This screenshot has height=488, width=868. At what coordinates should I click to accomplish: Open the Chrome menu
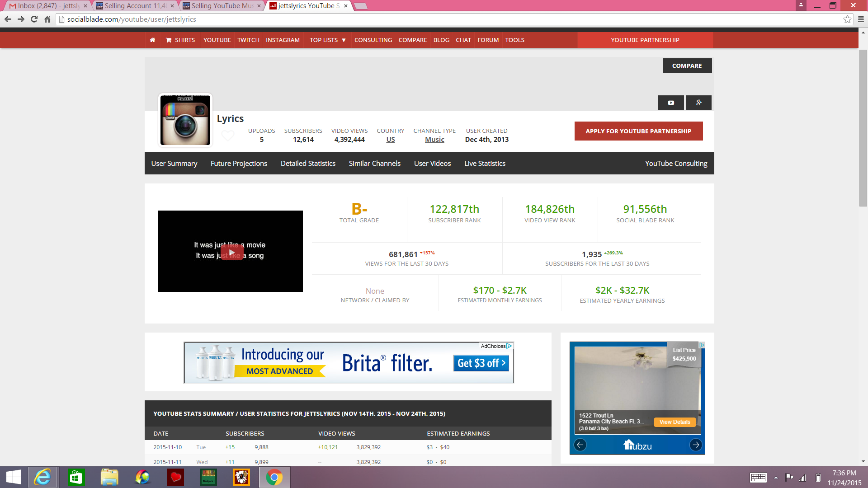861,19
